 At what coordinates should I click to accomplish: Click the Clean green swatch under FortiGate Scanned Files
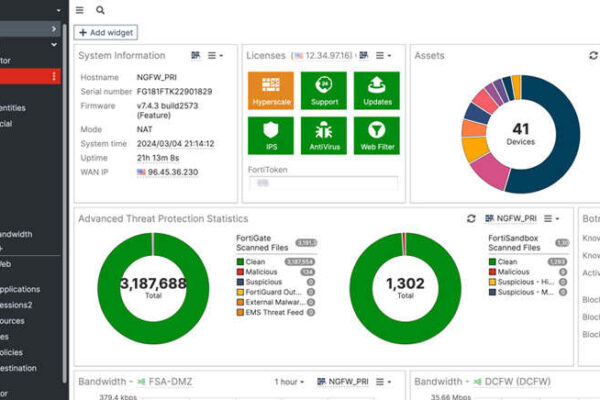(240, 262)
